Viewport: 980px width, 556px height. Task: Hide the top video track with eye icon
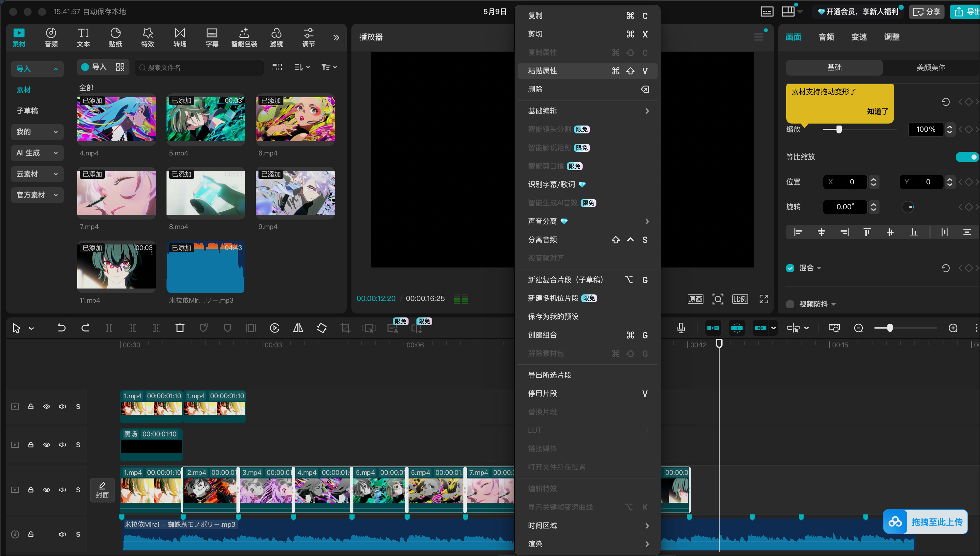point(47,406)
